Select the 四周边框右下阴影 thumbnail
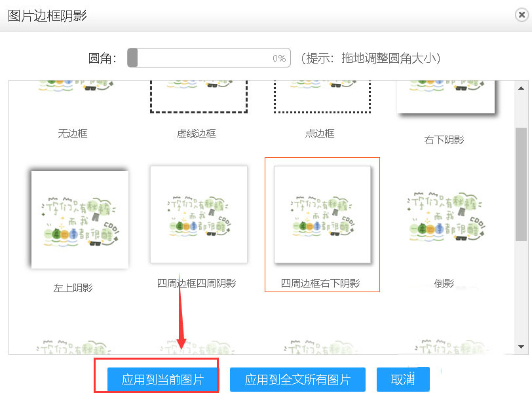 pos(322,214)
